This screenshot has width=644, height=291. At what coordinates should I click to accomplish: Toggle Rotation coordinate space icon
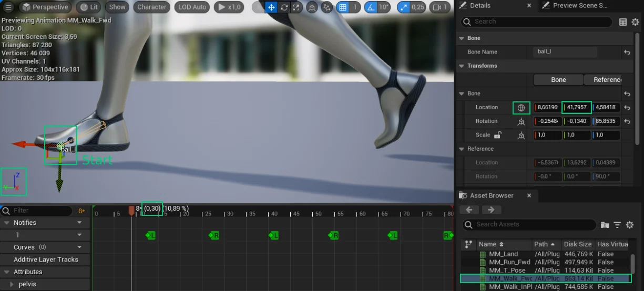coord(521,121)
